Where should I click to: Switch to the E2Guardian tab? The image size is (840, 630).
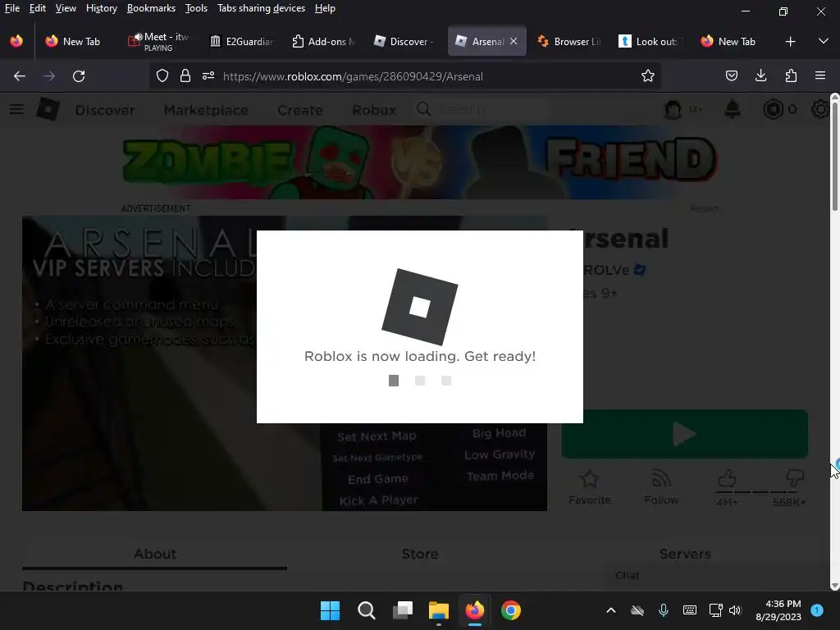242,41
